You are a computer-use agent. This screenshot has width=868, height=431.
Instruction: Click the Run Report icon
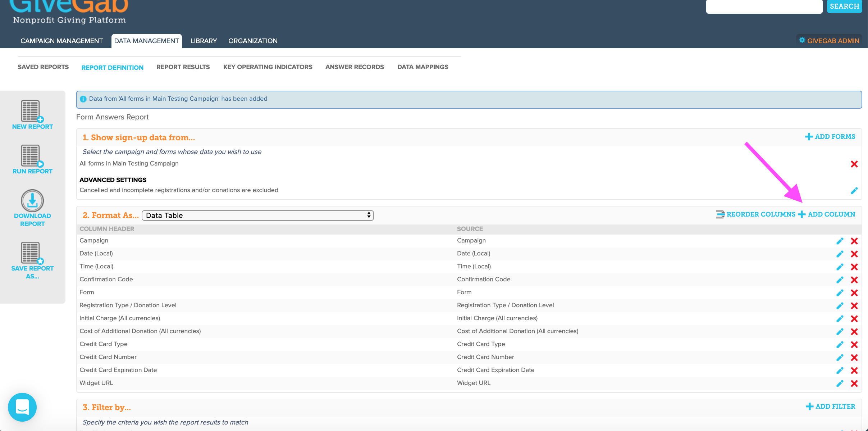pos(32,156)
